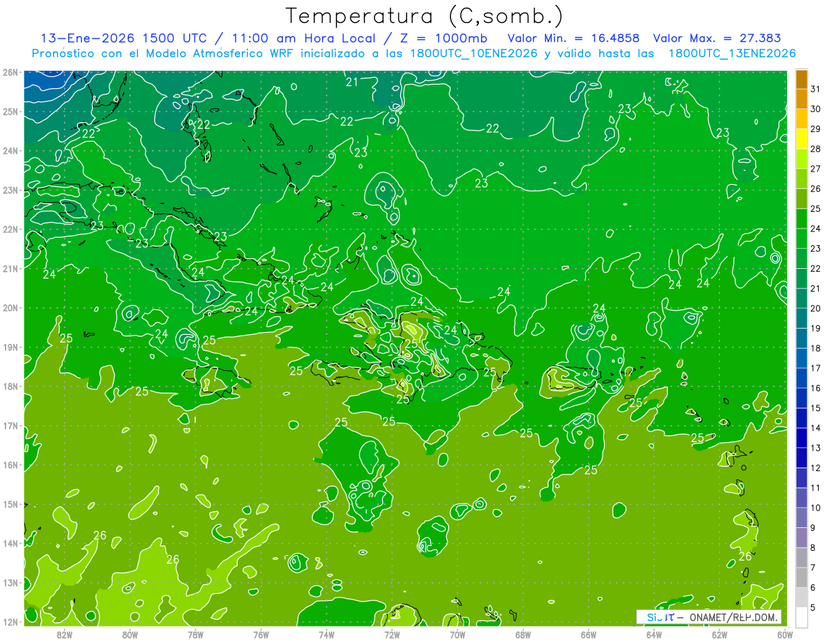The height and width of the screenshot is (644, 834).
Task: Select the '12N' latitude label
Action: click(10, 621)
